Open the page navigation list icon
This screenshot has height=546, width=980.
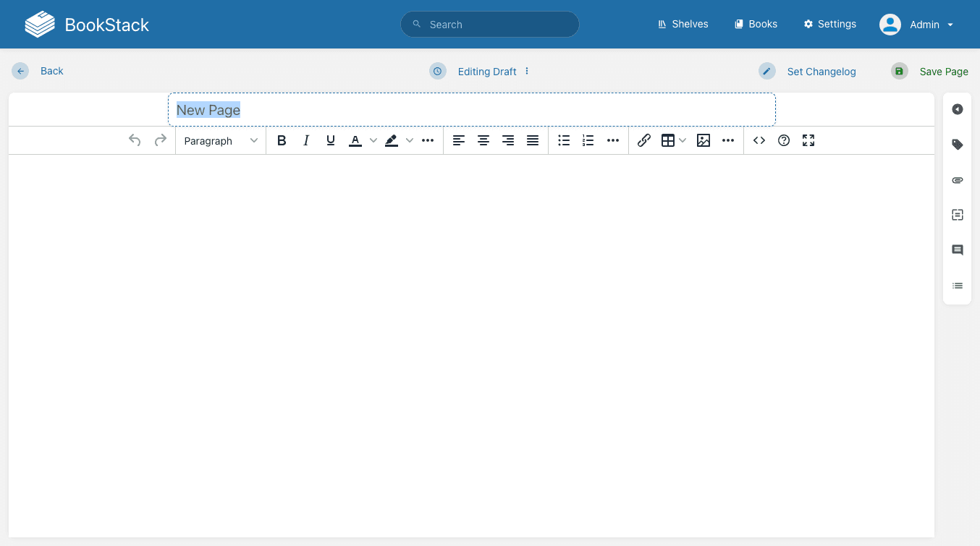(x=958, y=286)
